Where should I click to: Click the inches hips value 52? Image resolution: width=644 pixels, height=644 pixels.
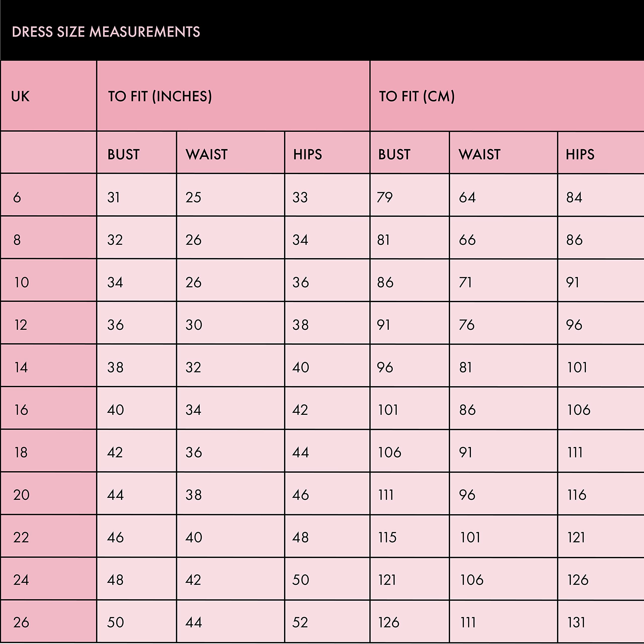[x=300, y=622]
